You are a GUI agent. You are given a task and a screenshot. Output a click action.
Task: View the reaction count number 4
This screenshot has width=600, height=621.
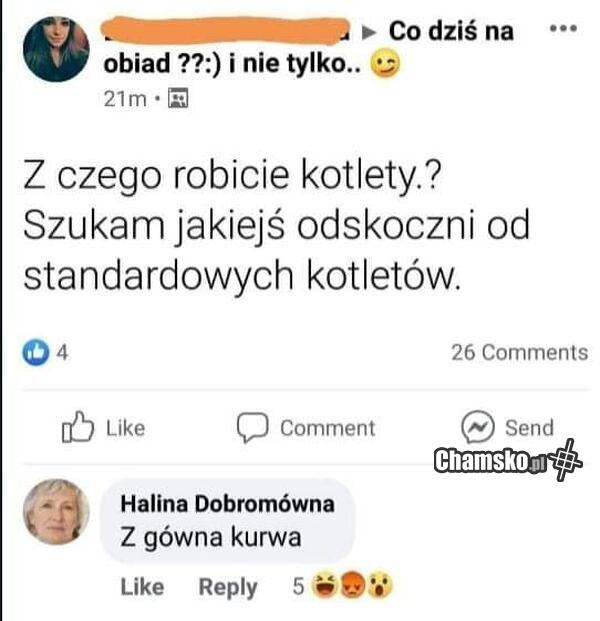62,352
